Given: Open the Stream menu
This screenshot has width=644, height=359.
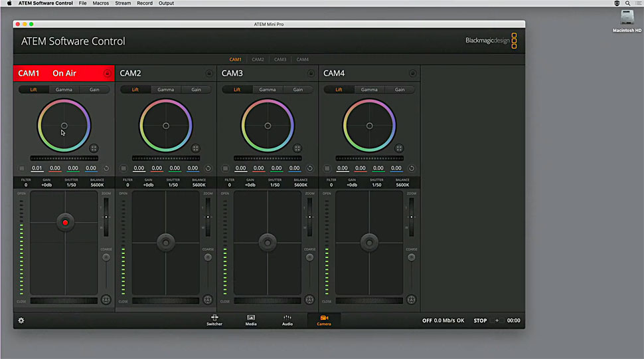Looking at the screenshot, I should (x=123, y=3).
